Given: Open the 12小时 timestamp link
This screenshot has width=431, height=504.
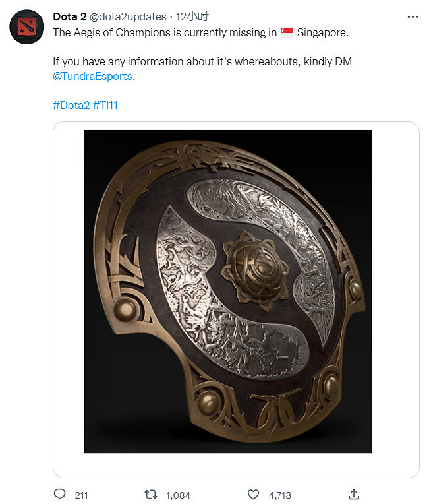Looking at the screenshot, I should coord(193,16).
